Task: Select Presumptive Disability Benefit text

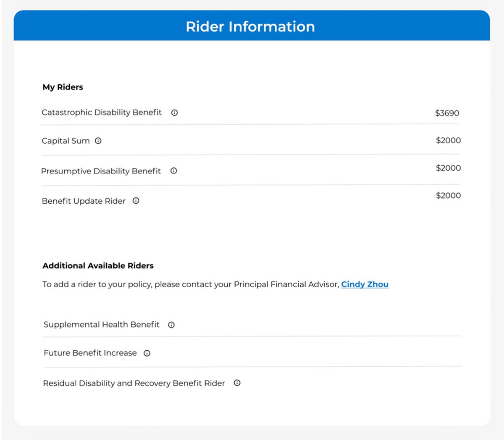Action: pos(101,171)
